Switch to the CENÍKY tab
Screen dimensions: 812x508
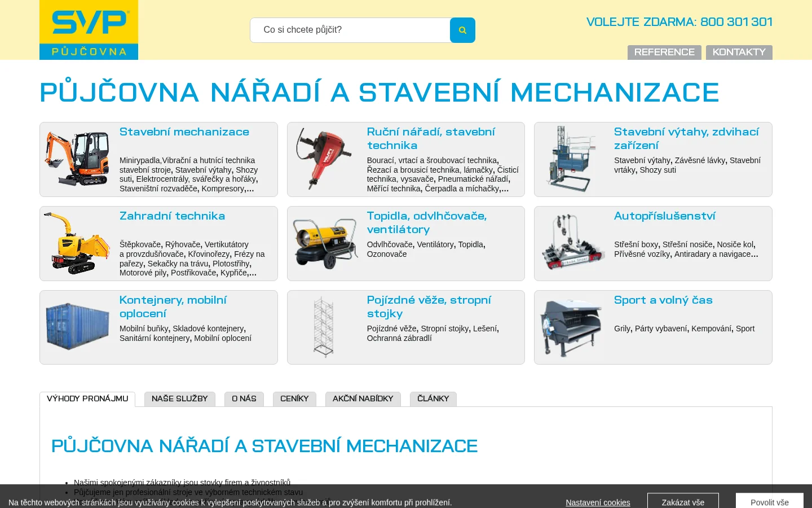tap(294, 399)
